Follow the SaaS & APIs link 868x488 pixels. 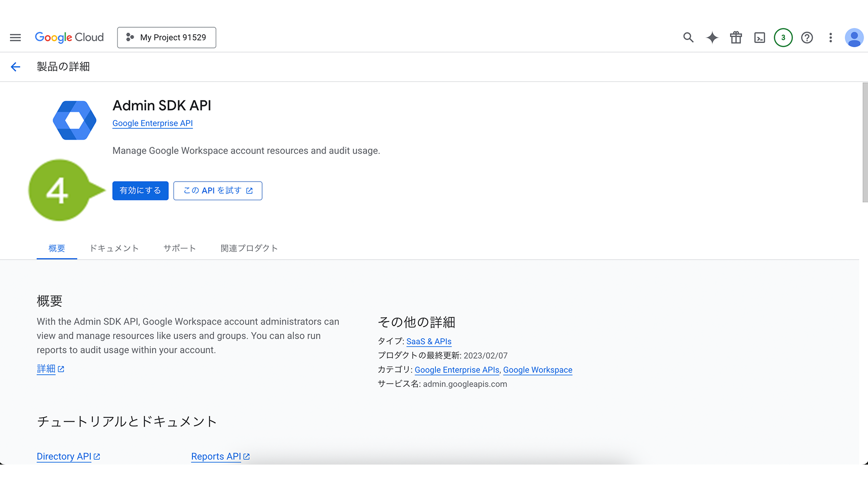[429, 342]
